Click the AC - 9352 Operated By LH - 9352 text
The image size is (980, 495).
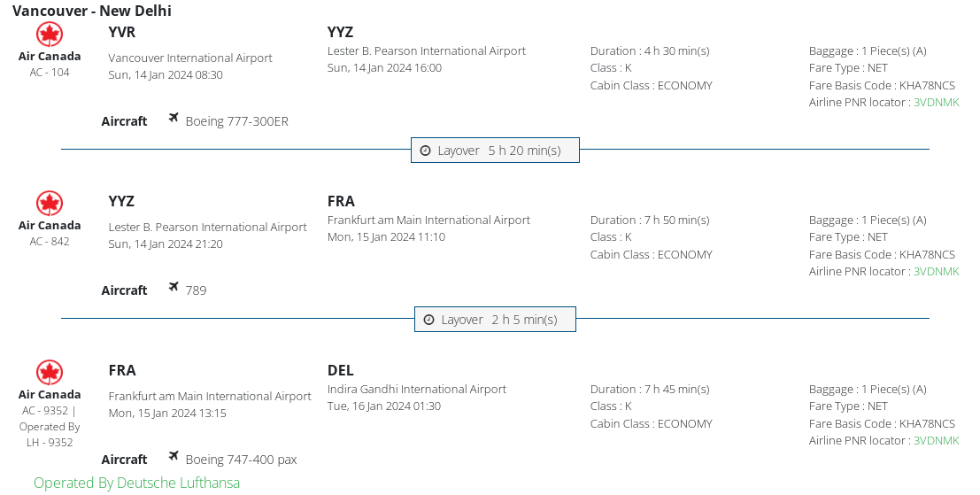[x=50, y=426]
